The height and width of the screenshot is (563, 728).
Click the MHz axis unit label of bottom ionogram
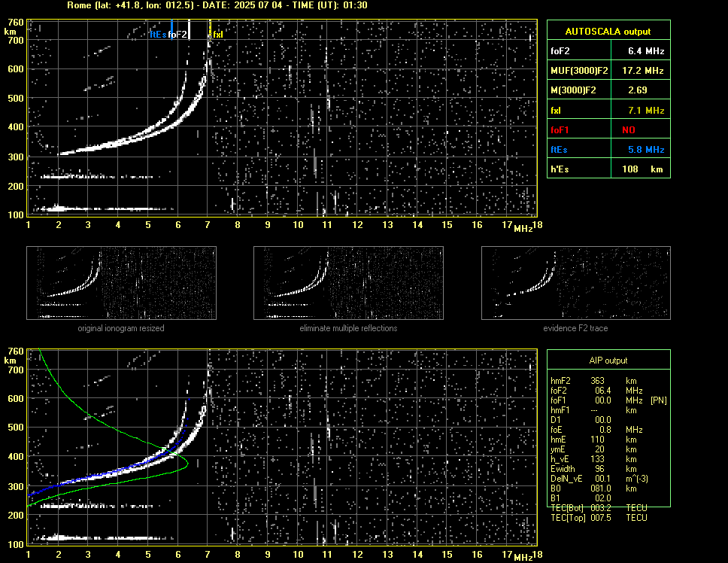(523, 557)
